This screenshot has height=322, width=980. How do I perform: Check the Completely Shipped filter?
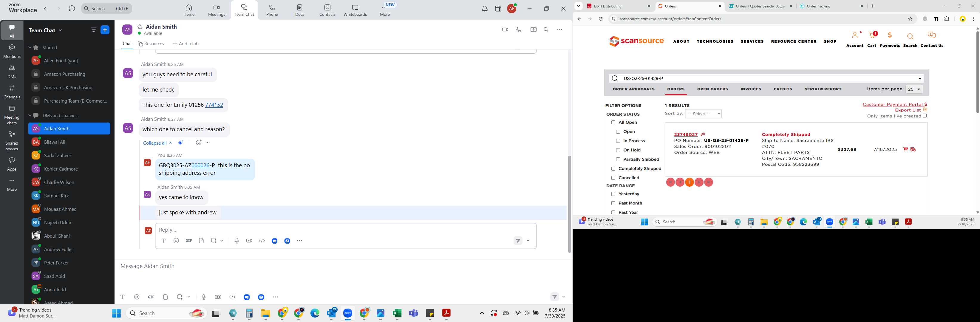[613, 168]
